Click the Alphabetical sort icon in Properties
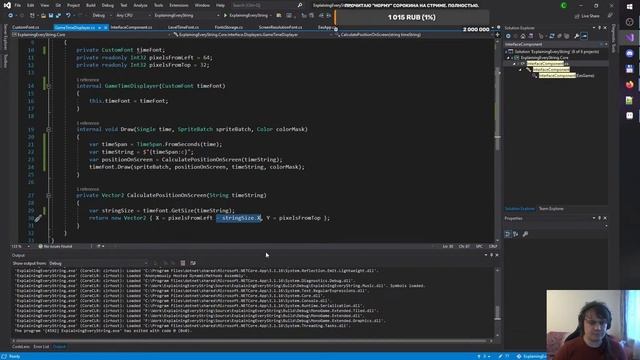The width and height of the screenshot is (640, 360). point(516,234)
